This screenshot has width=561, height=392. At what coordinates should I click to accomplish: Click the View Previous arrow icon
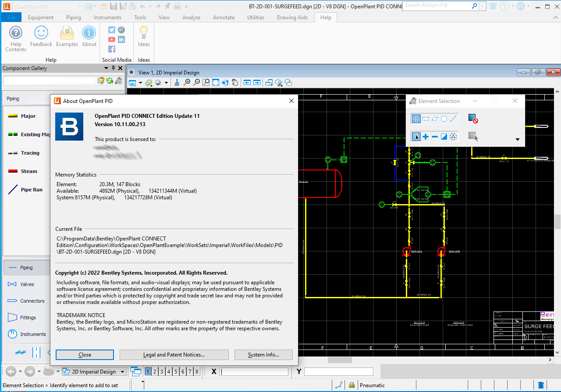(247, 82)
